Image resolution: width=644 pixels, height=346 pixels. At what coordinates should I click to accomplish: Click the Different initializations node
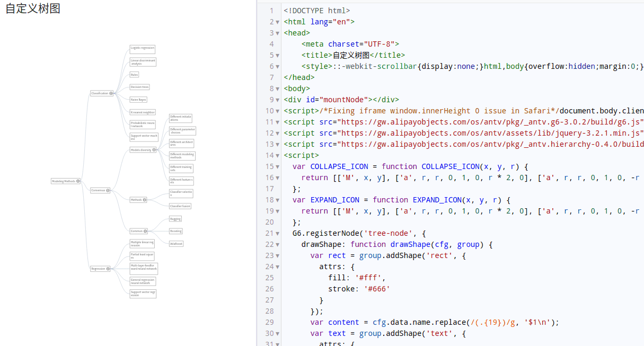point(181,118)
